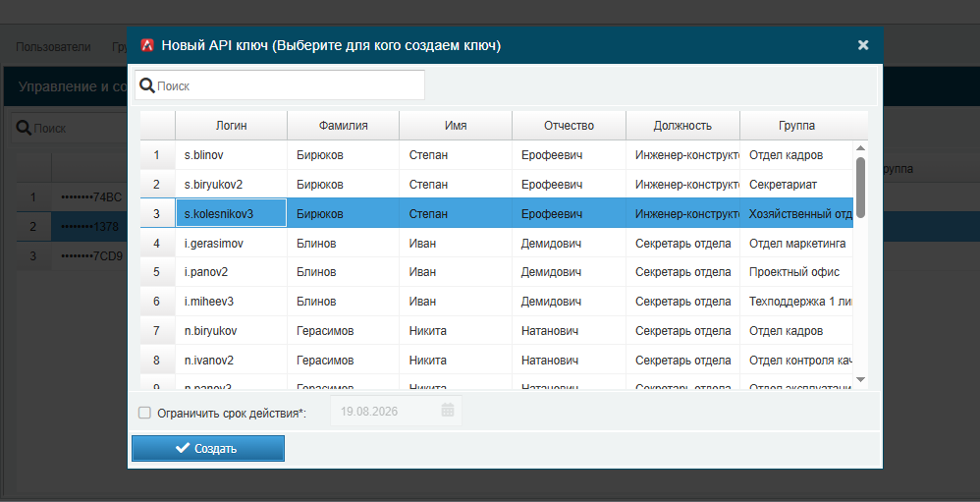Click the Отдел маркетинга group cell
The image size is (980, 502).
(797, 244)
